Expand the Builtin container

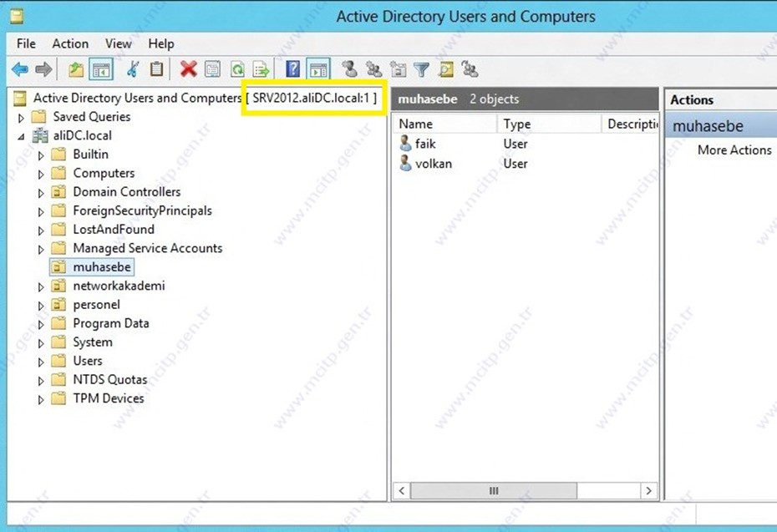pyautogui.click(x=41, y=155)
